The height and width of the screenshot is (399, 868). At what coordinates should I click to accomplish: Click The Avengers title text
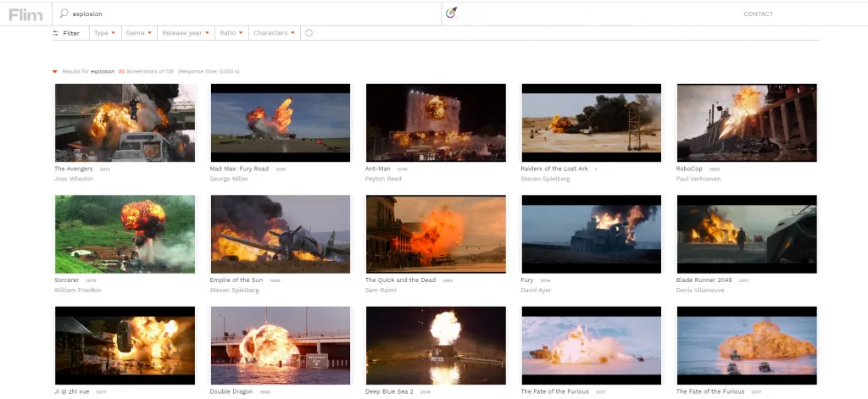click(74, 169)
